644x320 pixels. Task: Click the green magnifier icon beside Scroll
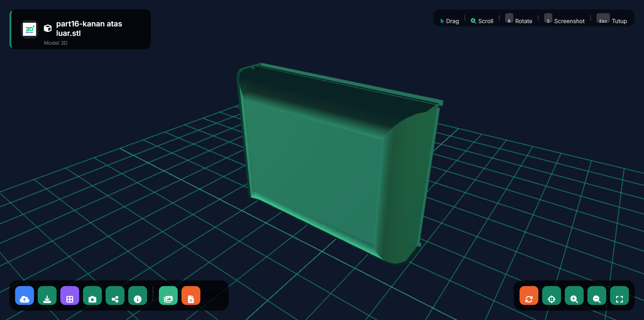(x=473, y=21)
